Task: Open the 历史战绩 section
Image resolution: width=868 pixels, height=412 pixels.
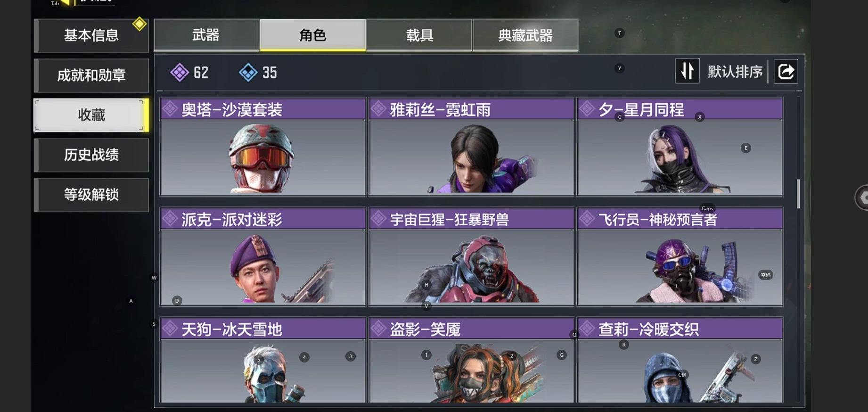Action: click(x=91, y=155)
